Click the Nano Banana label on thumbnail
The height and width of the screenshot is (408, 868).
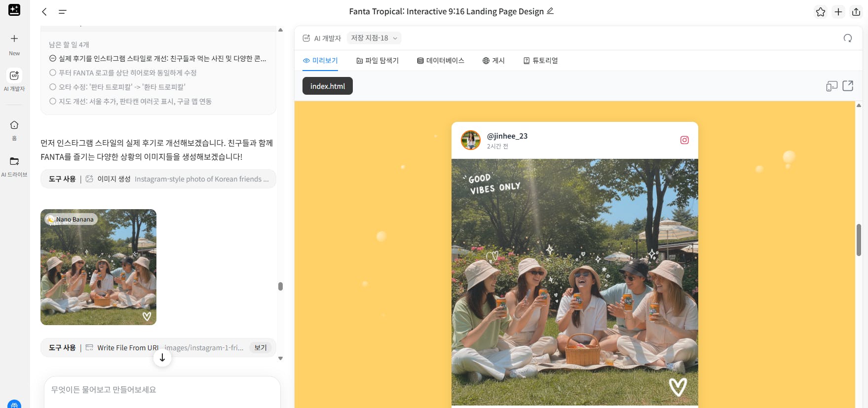point(71,219)
